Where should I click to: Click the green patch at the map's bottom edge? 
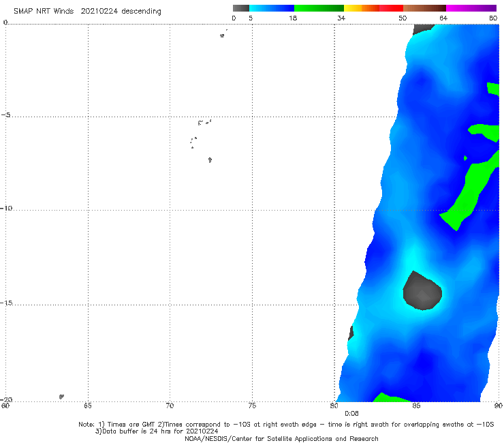392,397
